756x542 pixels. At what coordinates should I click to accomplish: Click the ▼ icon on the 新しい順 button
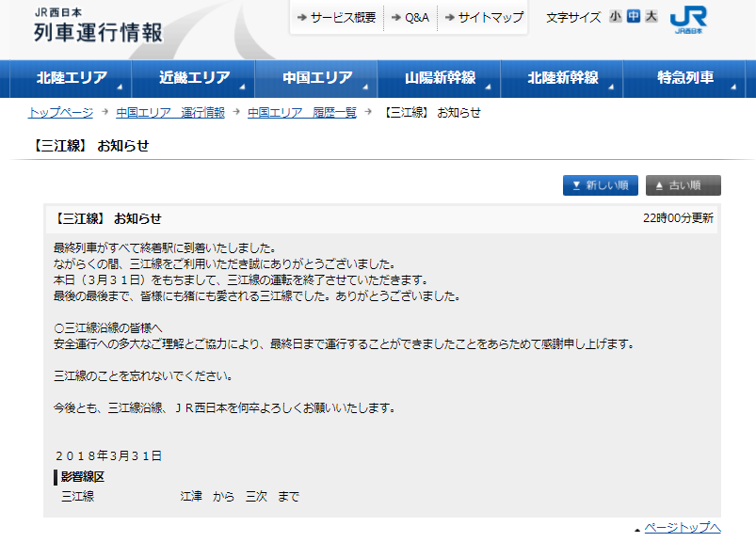click(575, 185)
